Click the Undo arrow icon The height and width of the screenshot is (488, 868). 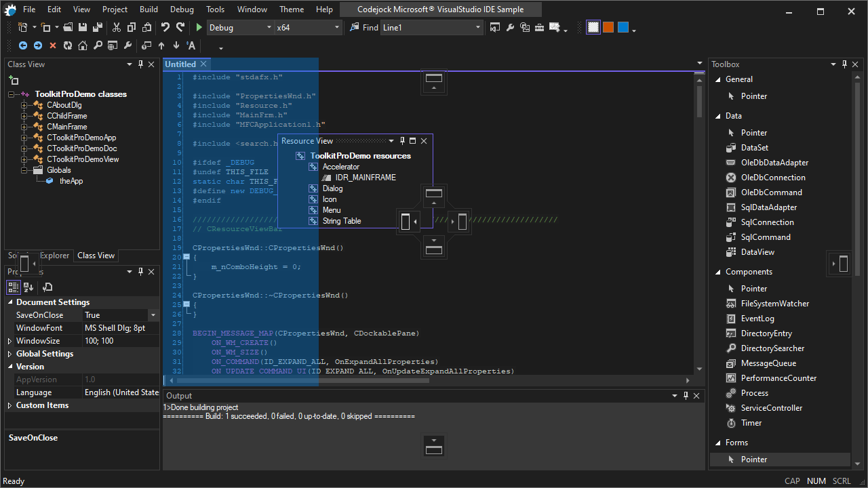point(165,28)
